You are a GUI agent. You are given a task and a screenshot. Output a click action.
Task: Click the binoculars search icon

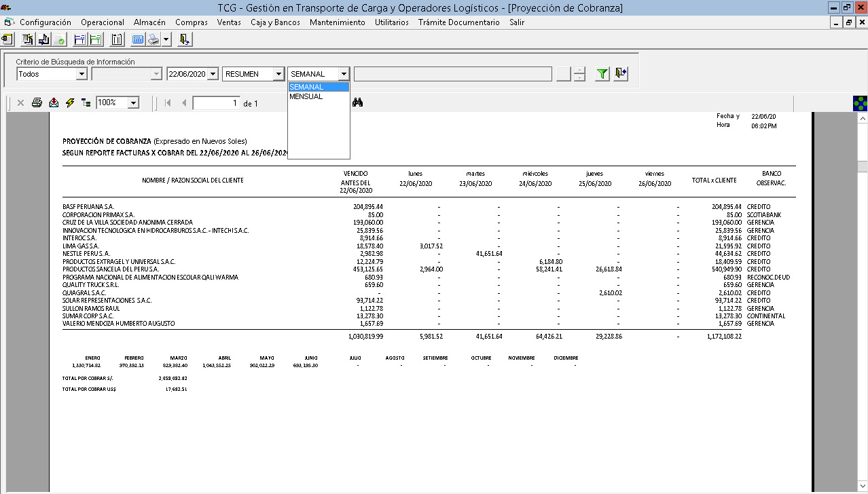click(x=359, y=102)
